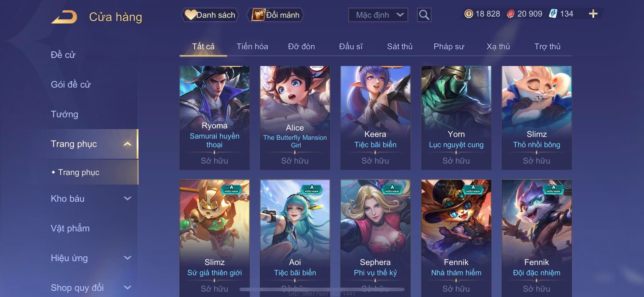
Task: Select Yorn Lục nguyệt cung skin card
Action: (x=456, y=118)
